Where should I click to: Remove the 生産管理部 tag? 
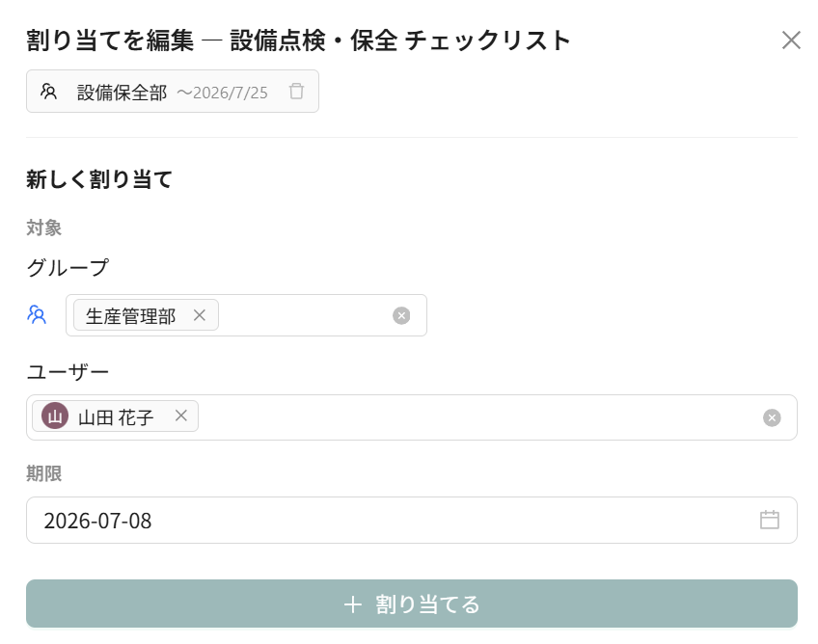tap(200, 315)
